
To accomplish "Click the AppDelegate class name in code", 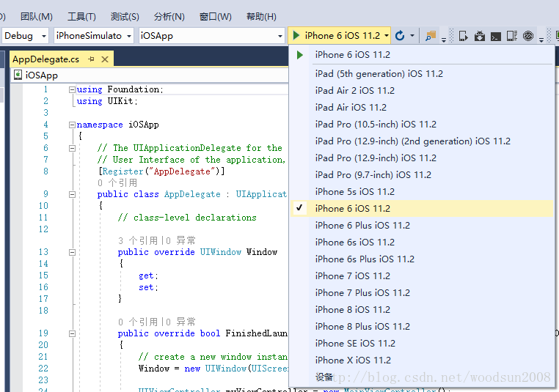I will tap(192, 194).
